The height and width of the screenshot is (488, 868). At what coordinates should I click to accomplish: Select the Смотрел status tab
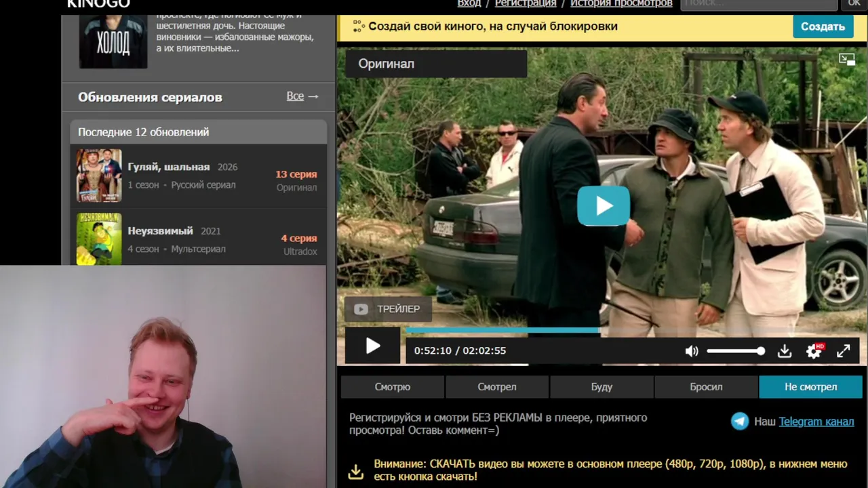click(x=497, y=387)
